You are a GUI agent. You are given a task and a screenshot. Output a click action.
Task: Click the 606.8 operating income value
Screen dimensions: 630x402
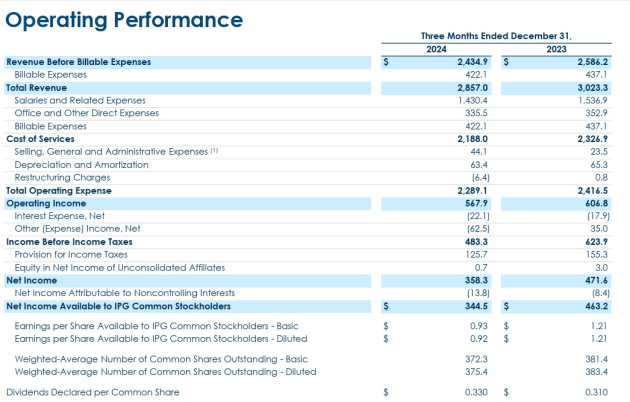click(x=597, y=203)
